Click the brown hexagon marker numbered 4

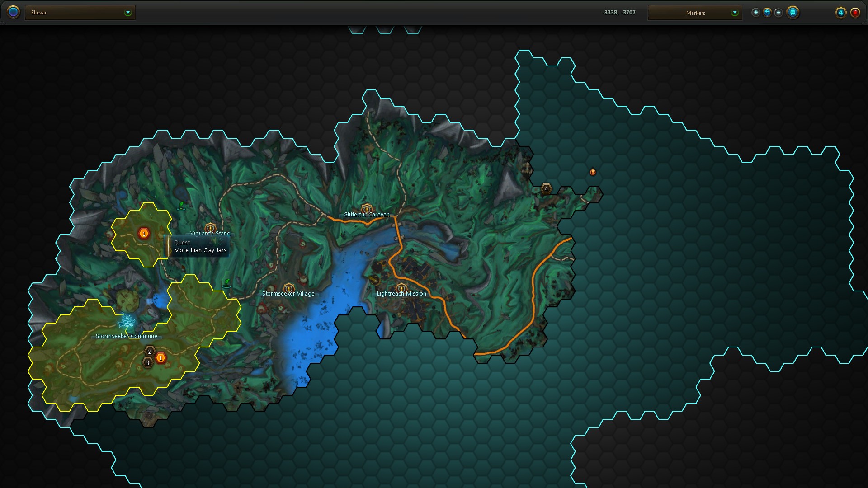pos(546,189)
